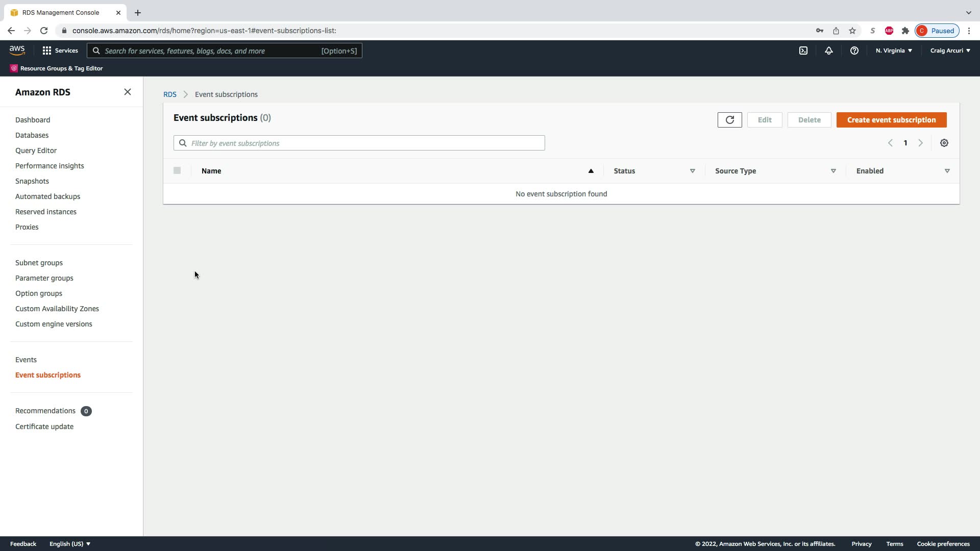
Task: Expand the N. Virginia region dropdown
Action: [894, 51]
